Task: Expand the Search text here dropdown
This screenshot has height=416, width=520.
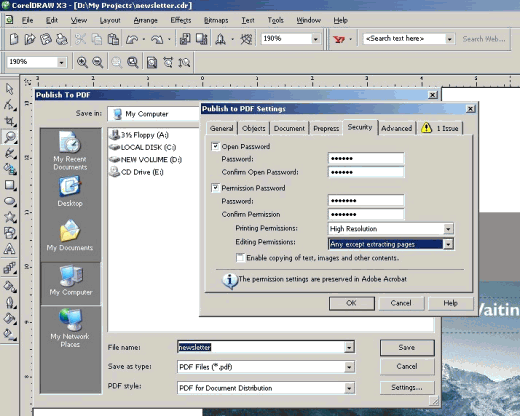Action: 449,39
